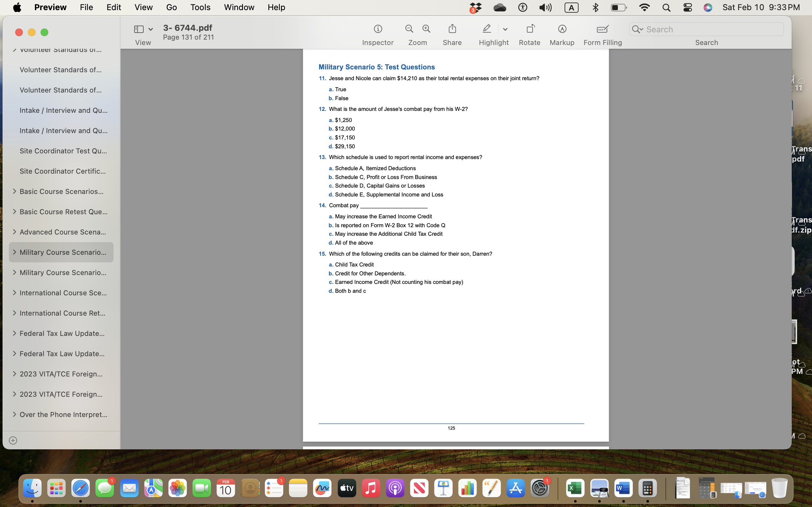This screenshot has height=507, width=812.
Task: Select Site Coordinator Test Questions outline entry
Action: click(63, 151)
